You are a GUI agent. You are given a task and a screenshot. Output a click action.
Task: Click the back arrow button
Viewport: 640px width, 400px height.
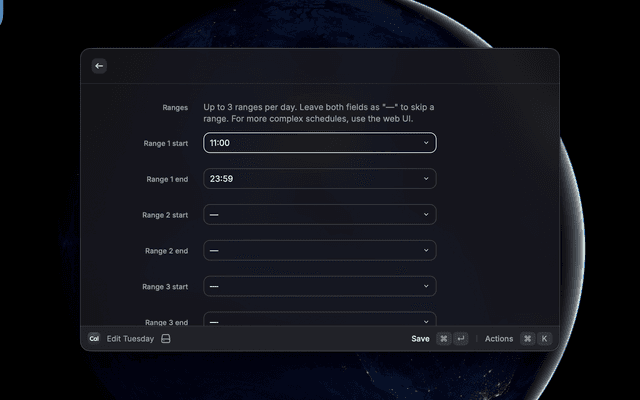click(x=98, y=66)
